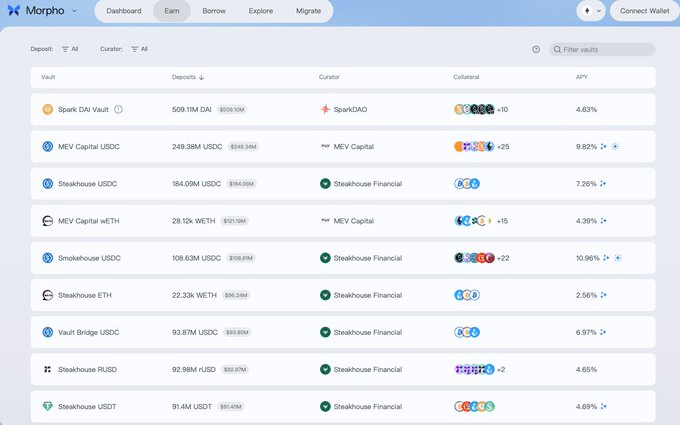Screen dimensions: 680x425
Task: Click the USDC icon of MEV Capital USDC
Action: point(47,147)
